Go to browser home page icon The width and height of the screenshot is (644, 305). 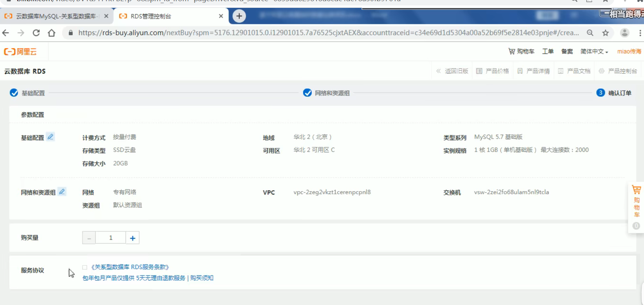pos(51,33)
